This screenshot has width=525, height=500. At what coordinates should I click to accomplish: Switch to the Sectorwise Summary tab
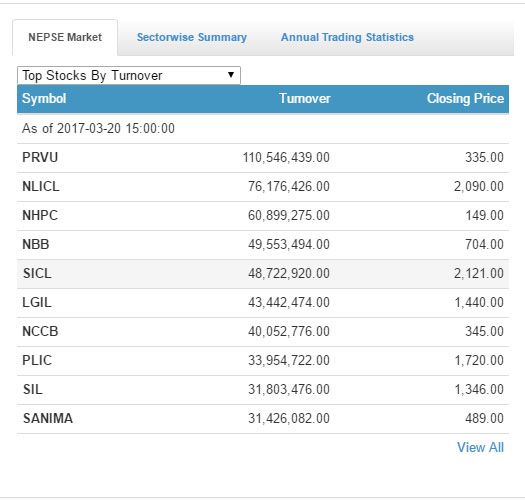click(192, 37)
